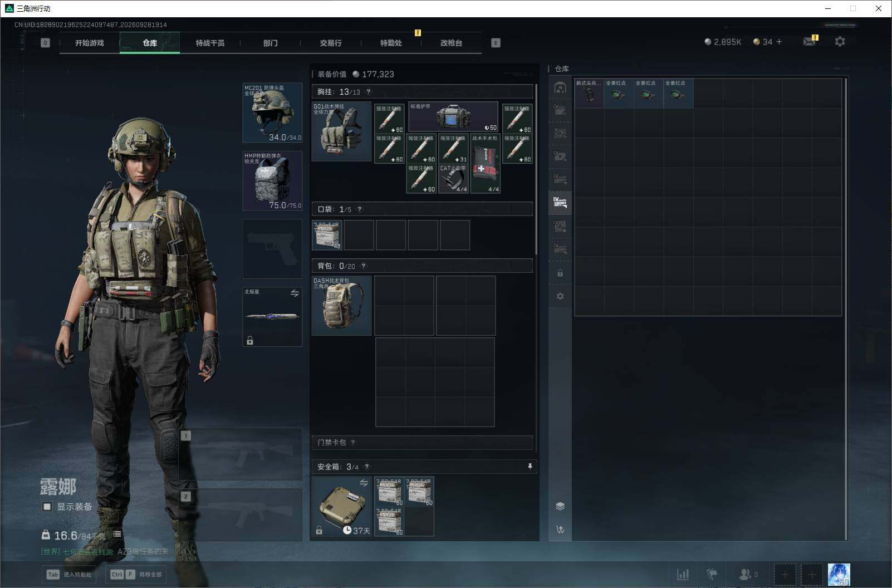The width and height of the screenshot is (892, 588).
Task: Open game settings gear in top bar
Action: click(x=840, y=41)
